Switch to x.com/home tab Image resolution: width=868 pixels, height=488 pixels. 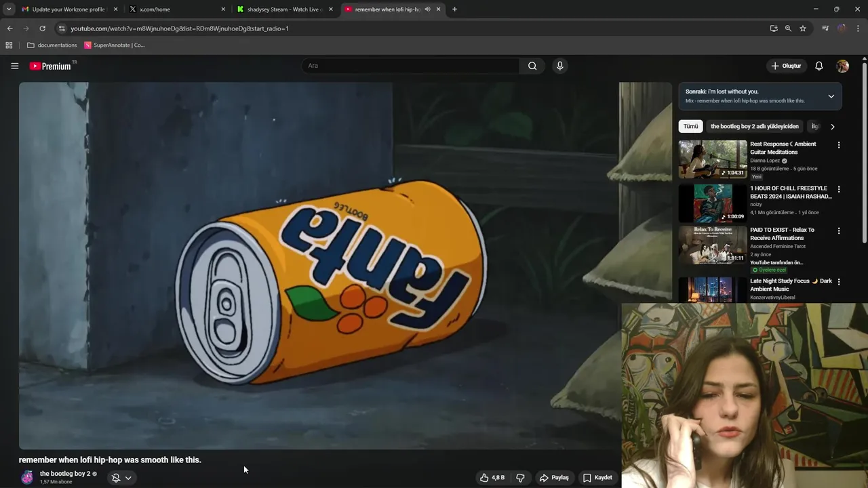[x=178, y=9]
